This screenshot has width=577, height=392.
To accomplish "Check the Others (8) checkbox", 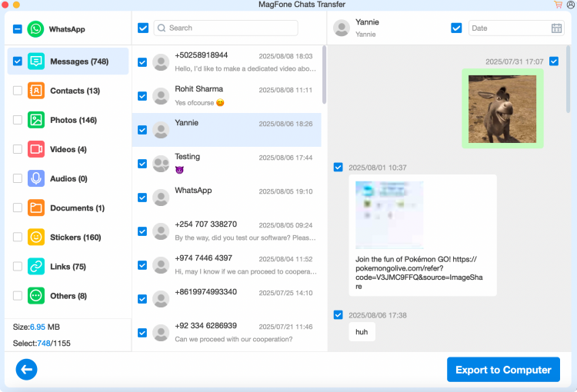I will click(x=17, y=296).
